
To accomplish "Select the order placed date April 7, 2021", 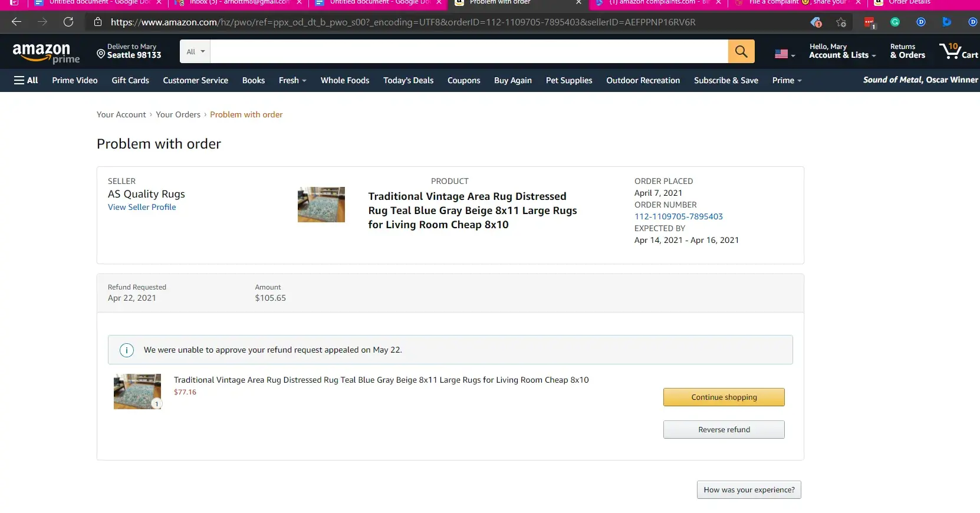I will [658, 193].
